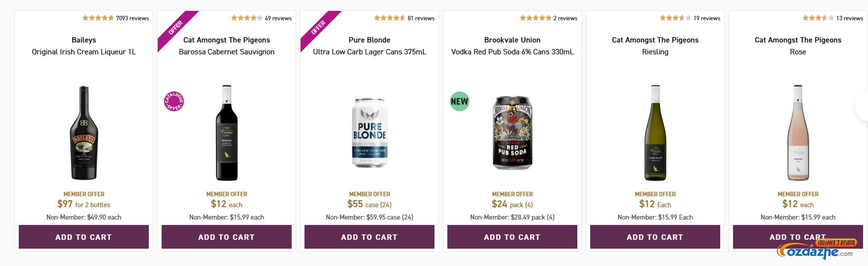Add Brookvale Union Vodka Soda to cart

[x=512, y=237]
